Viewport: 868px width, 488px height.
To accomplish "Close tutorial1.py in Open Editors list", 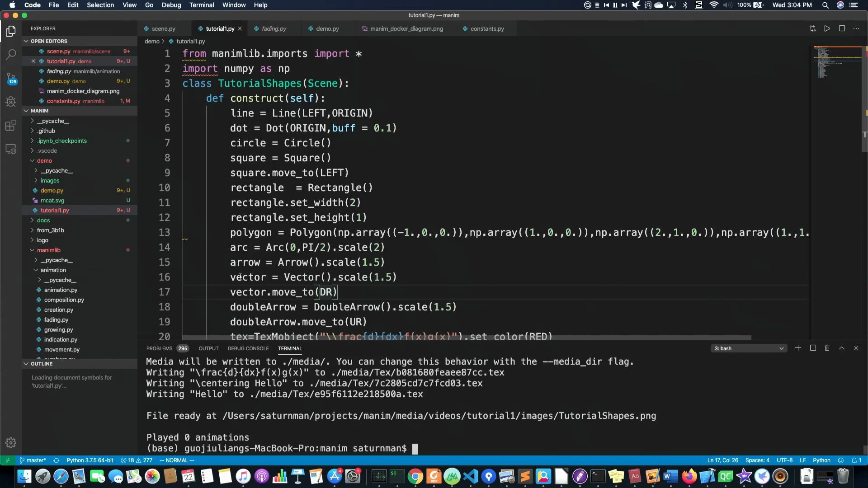I will point(33,61).
